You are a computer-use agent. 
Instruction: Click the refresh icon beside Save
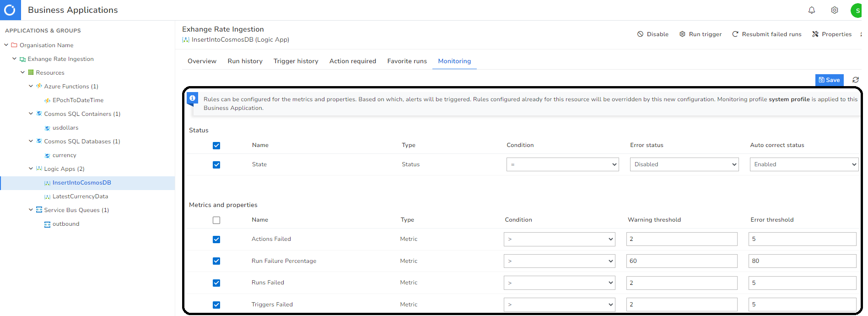coord(855,80)
